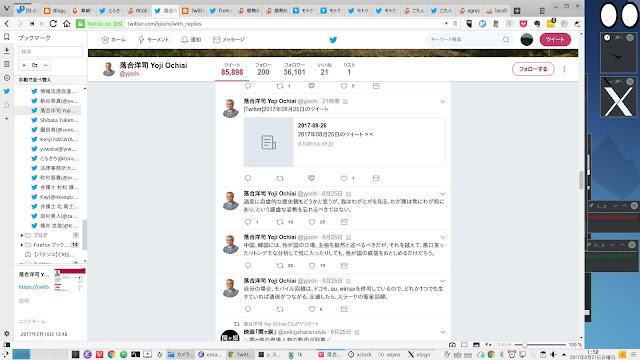Open the https://twitt link in bookmark details

(33, 287)
